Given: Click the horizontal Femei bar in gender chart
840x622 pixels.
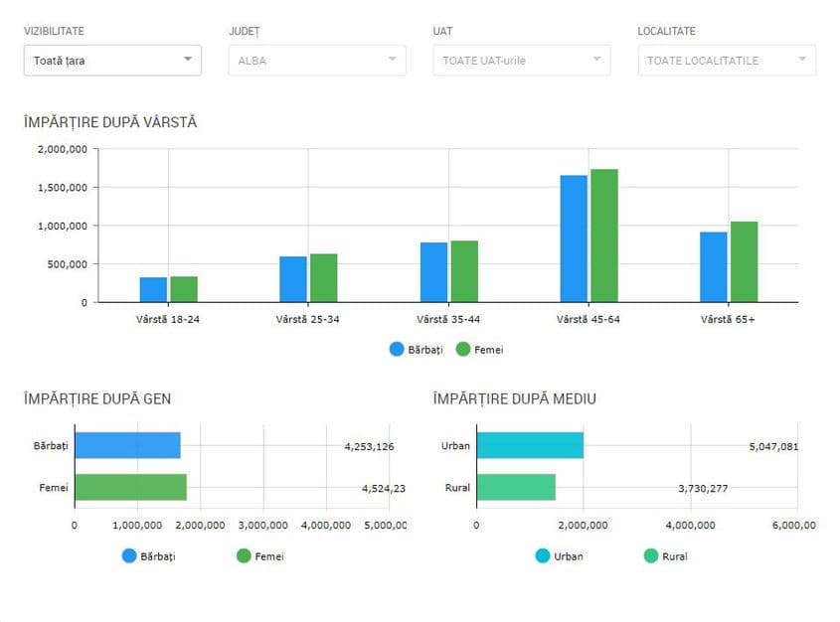Looking at the screenshot, I should pos(130,488).
